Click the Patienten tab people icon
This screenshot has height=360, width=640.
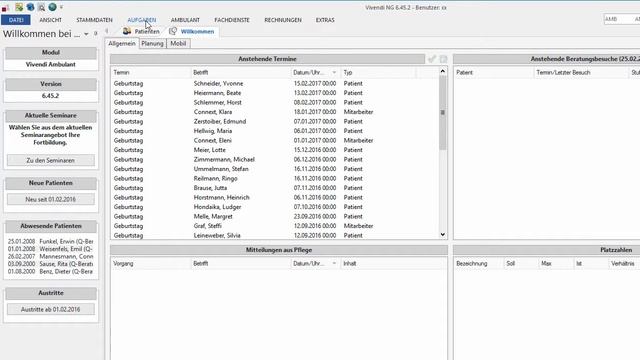pos(127,31)
